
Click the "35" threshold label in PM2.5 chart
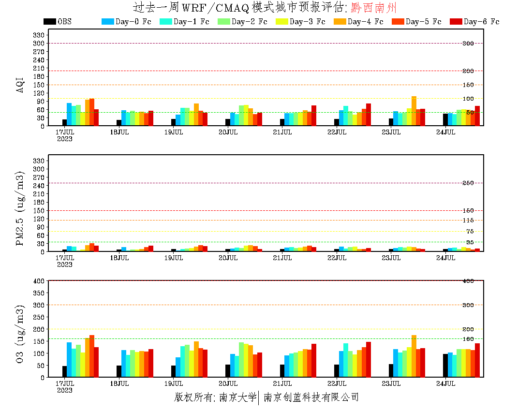click(470, 242)
